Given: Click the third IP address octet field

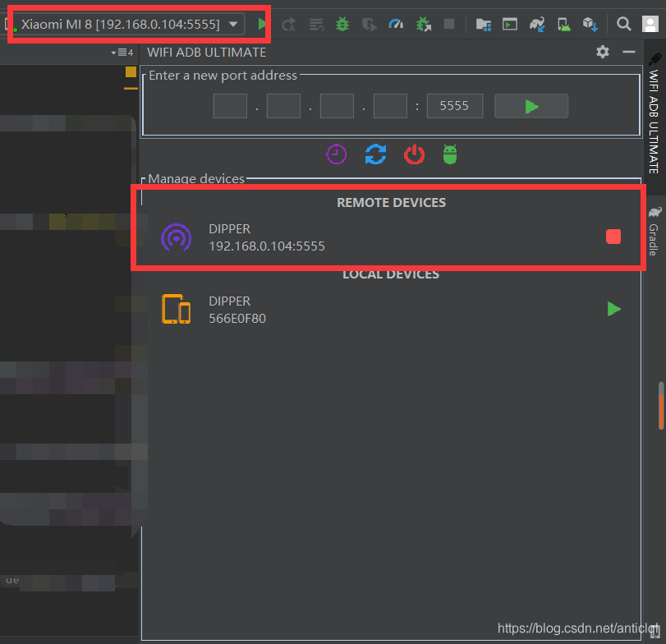Looking at the screenshot, I should pyautogui.click(x=337, y=106).
